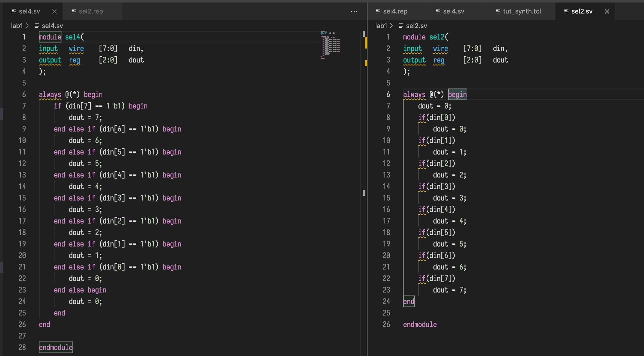
Task: Switch to the sel4.rep tab
Action: pyautogui.click(x=395, y=11)
